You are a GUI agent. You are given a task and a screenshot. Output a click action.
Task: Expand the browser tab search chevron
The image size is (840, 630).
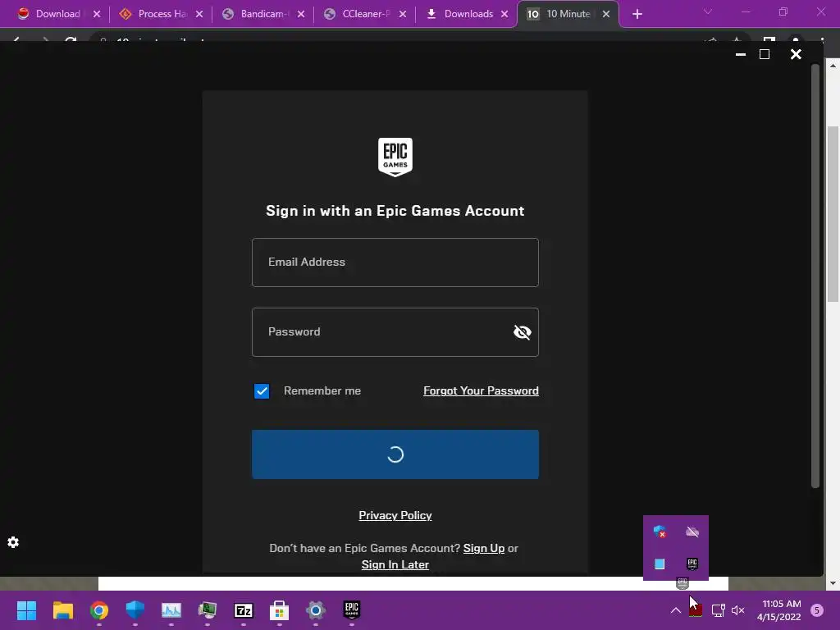(x=708, y=11)
